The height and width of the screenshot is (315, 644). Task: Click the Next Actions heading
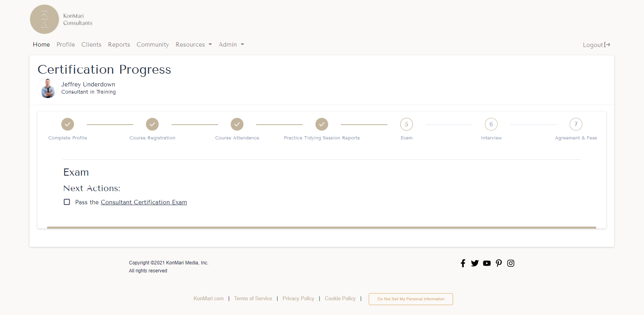(92, 188)
